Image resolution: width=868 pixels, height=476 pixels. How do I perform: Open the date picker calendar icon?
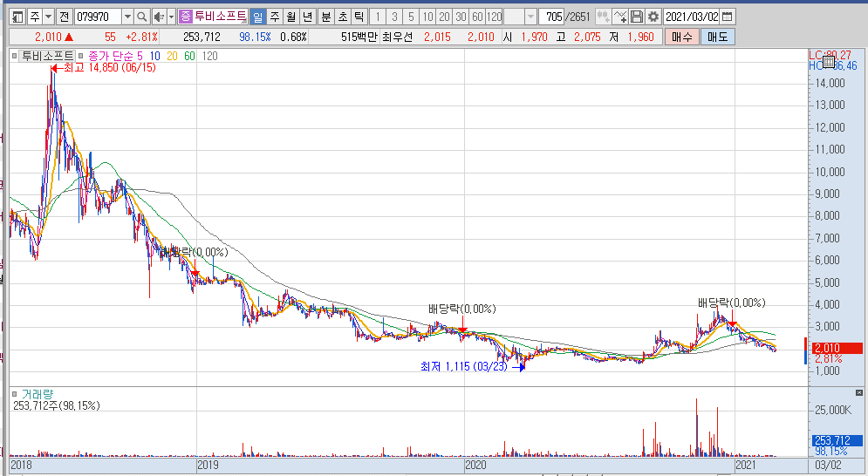(x=728, y=17)
